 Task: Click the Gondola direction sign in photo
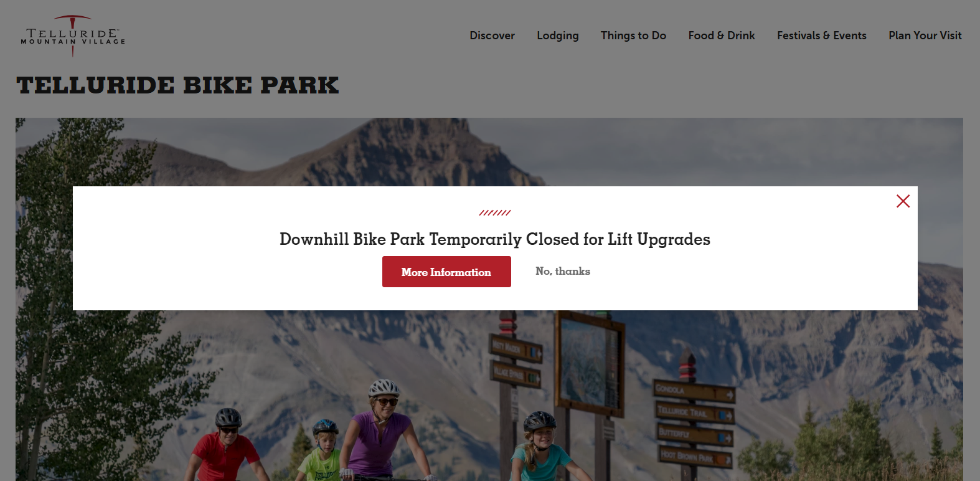(694, 391)
